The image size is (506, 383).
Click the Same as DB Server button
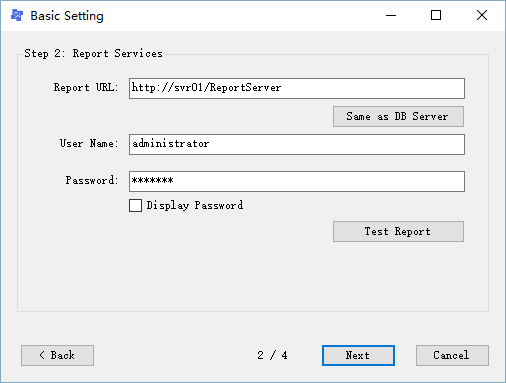(x=398, y=116)
